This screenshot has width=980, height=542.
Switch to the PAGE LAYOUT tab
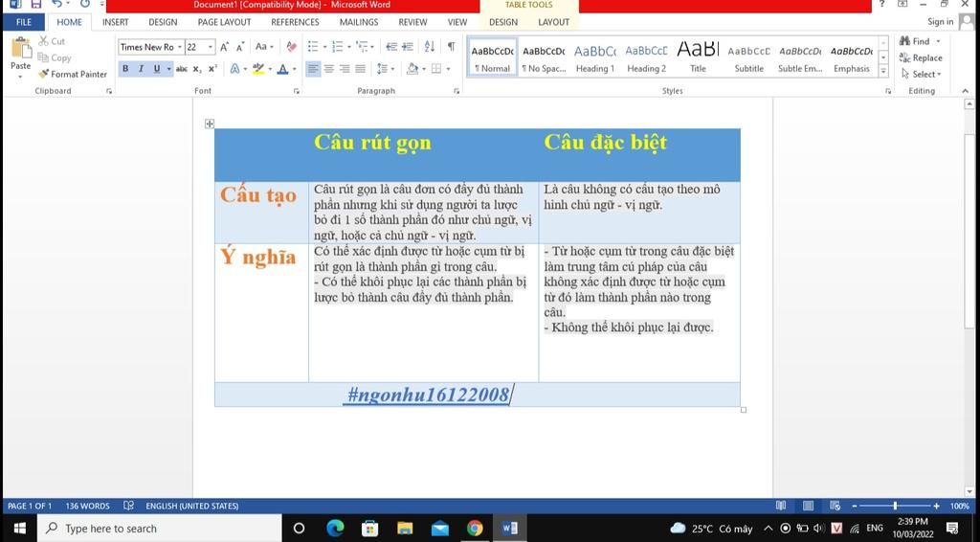(x=224, y=22)
